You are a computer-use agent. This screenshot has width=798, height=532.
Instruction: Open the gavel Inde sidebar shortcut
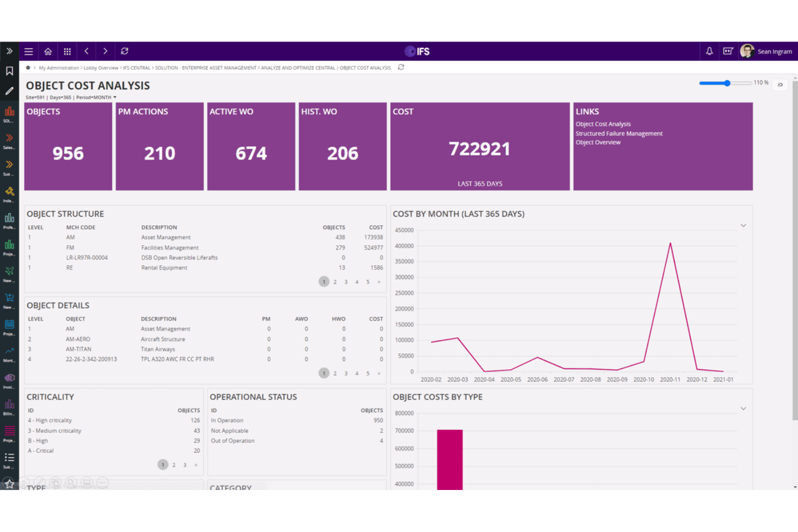[9, 194]
